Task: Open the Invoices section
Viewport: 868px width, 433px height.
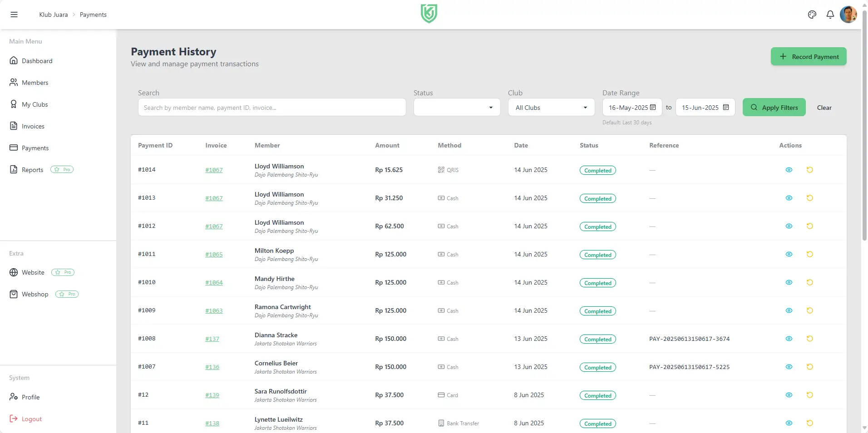Action: click(33, 126)
